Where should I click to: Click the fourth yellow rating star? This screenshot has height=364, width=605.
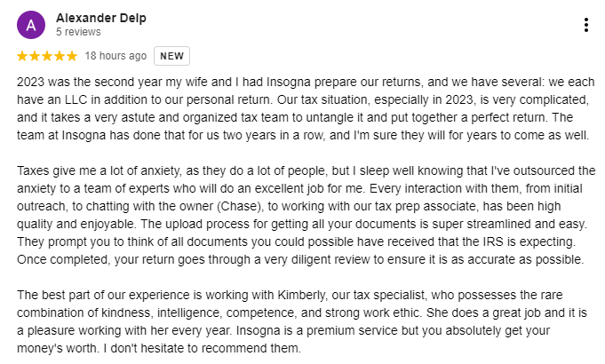60,56
